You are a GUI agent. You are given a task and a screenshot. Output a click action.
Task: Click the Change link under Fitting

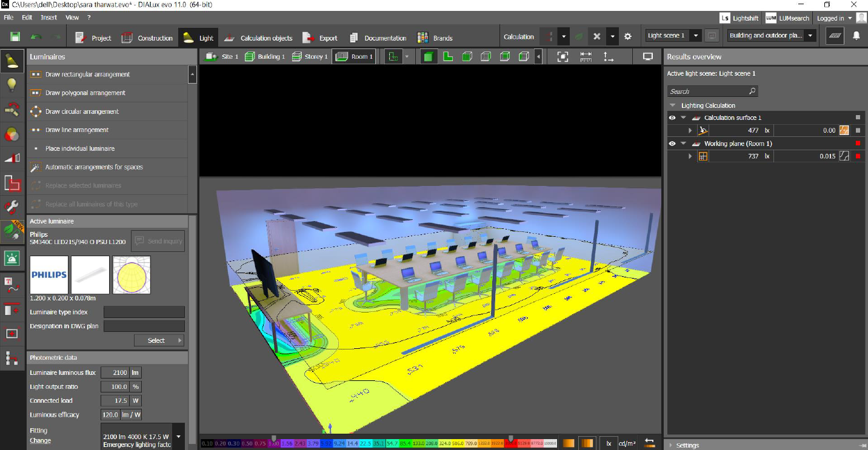pos(39,440)
